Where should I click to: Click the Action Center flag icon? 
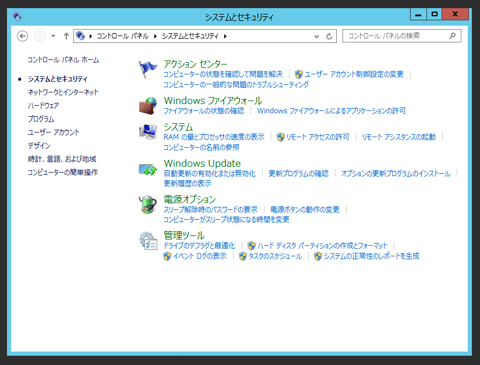(x=147, y=69)
